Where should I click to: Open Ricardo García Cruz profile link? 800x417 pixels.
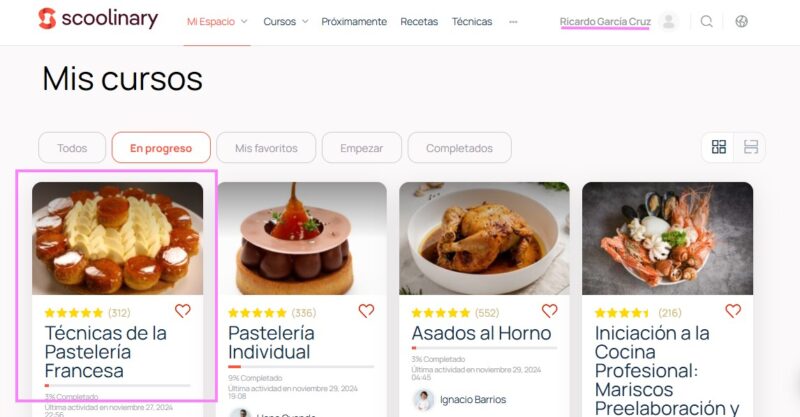click(x=605, y=21)
